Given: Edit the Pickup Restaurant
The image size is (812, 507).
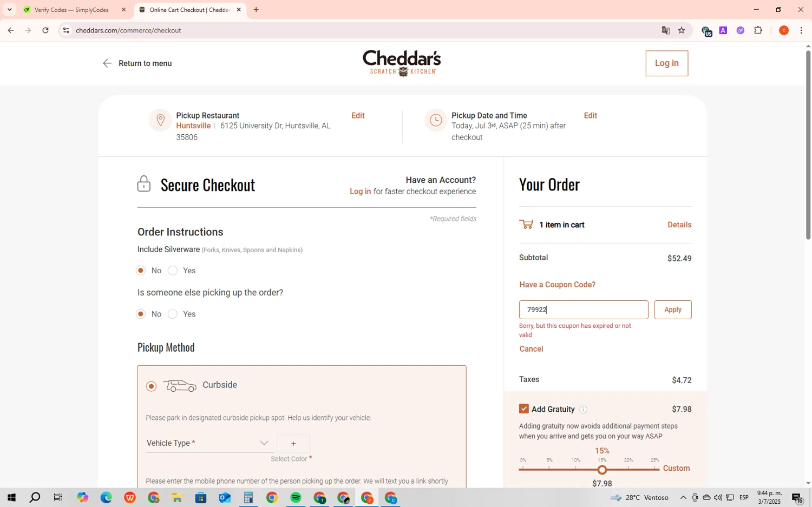Looking at the screenshot, I should click(358, 116).
